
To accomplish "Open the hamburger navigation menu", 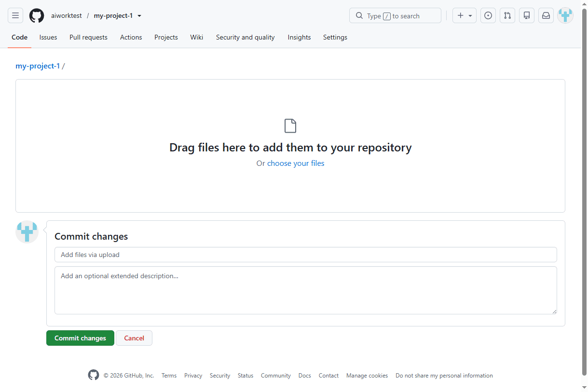I will pyautogui.click(x=15, y=15).
